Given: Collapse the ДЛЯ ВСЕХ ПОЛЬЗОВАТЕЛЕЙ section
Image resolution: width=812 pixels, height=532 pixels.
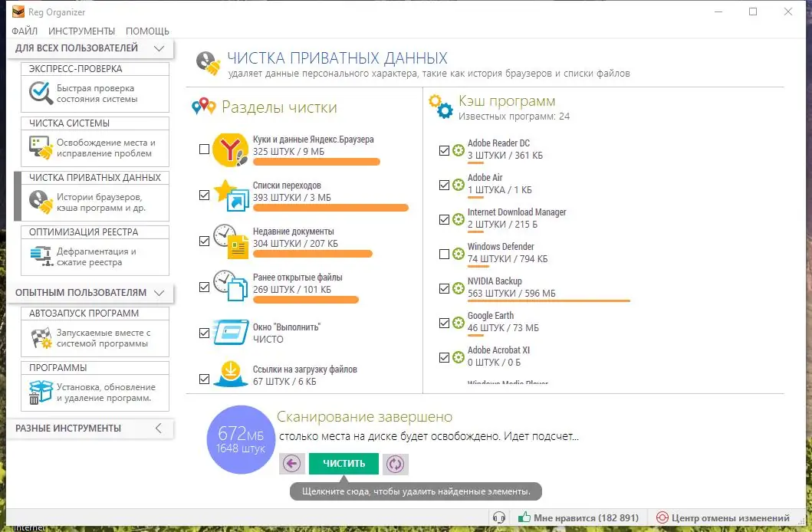Looking at the screenshot, I should 157,48.
